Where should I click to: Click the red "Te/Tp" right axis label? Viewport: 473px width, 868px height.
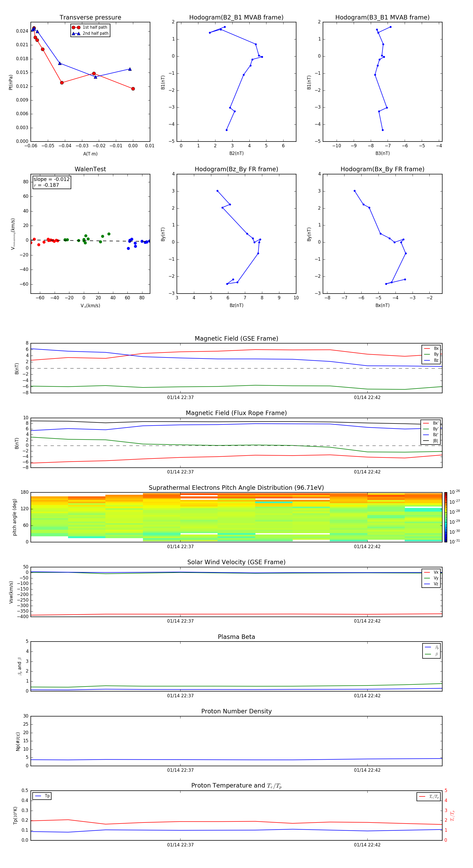(x=453, y=815)
